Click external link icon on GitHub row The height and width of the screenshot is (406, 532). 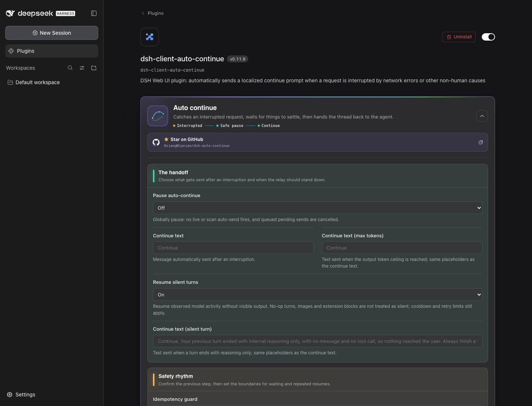click(x=481, y=142)
